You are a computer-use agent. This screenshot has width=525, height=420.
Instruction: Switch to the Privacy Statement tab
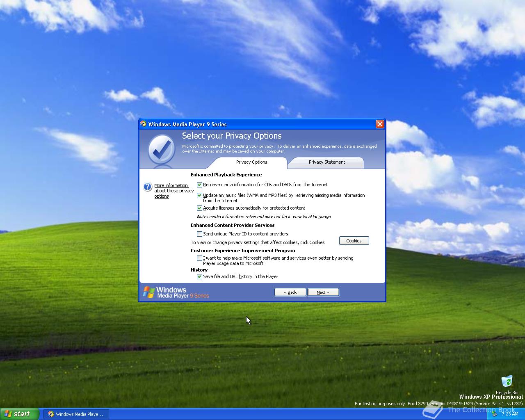[x=326, y=162]
